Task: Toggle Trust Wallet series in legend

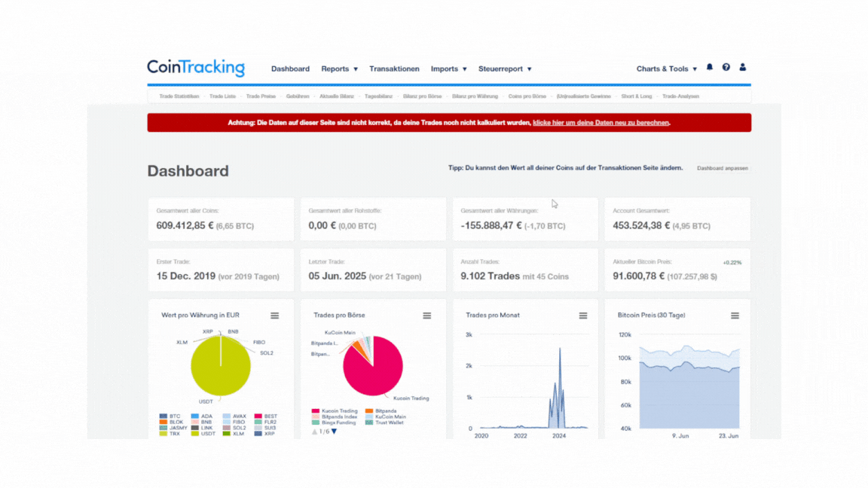Action: click(385, 422)
